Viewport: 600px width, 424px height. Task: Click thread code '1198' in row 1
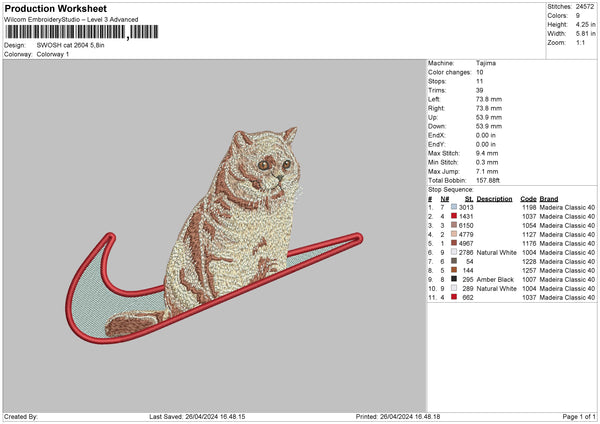pos(529,207)
